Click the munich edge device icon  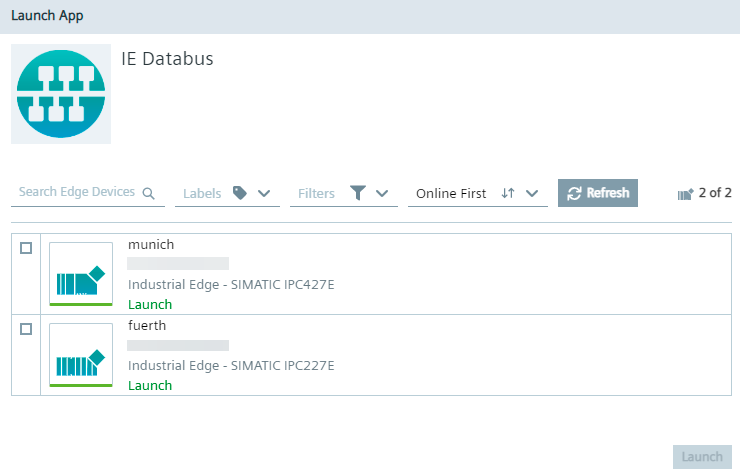[x=81, y=274]
